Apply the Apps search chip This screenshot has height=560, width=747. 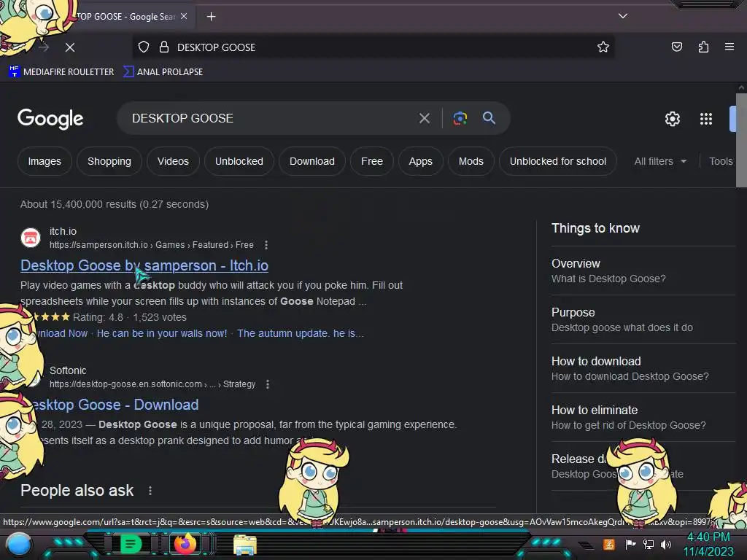click(x=421, y=161)
